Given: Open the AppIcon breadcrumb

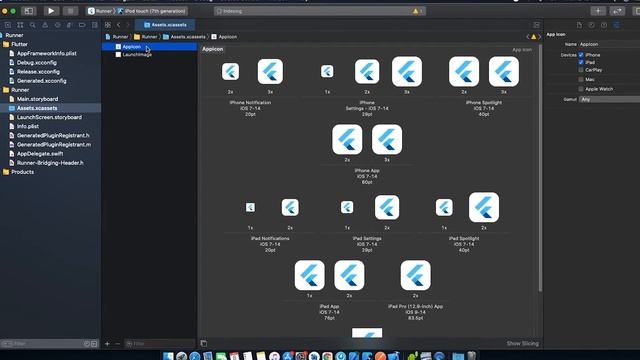Looking at the screenshot, I should pos(224,37).
